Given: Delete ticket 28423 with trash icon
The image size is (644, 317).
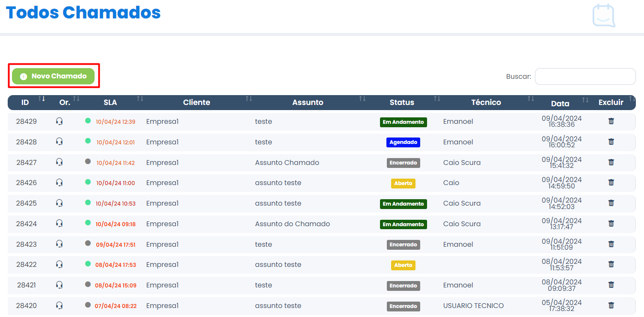Looking at the screenshot, I should [x=611, y=244].
